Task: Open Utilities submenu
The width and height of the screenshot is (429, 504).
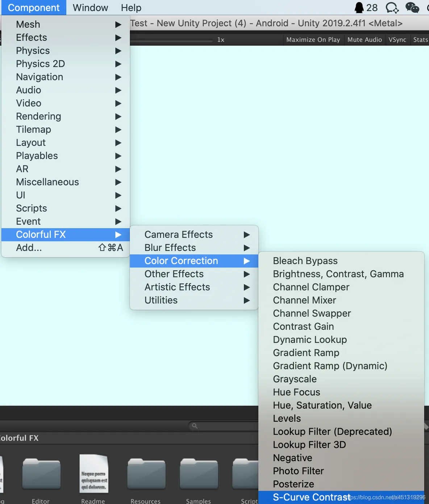Action: coord(194,300)
